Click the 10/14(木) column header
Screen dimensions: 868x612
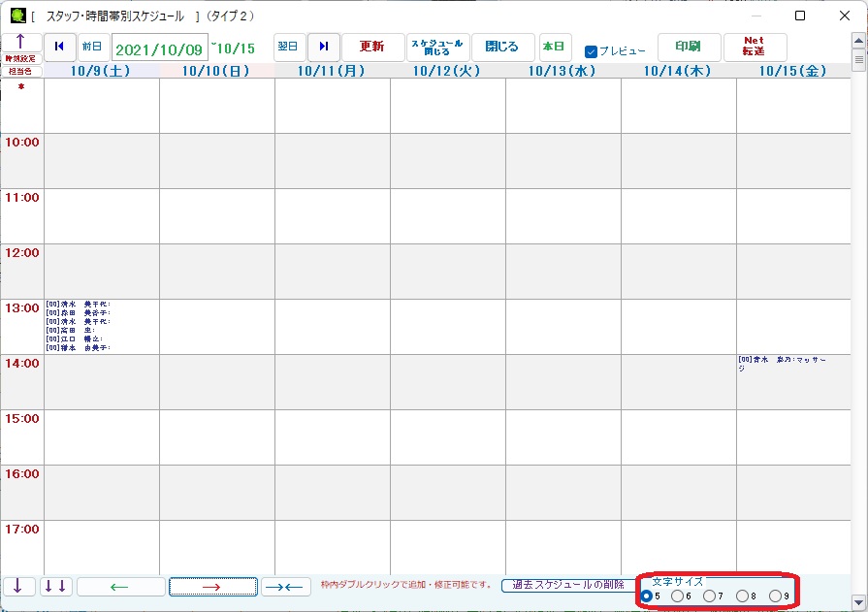(678, 71)
